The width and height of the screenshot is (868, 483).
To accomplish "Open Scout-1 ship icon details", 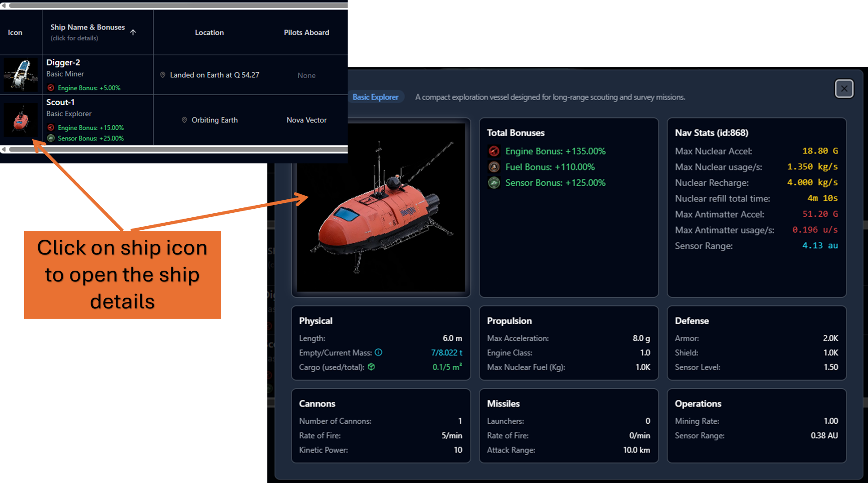I will click(21, 120).
